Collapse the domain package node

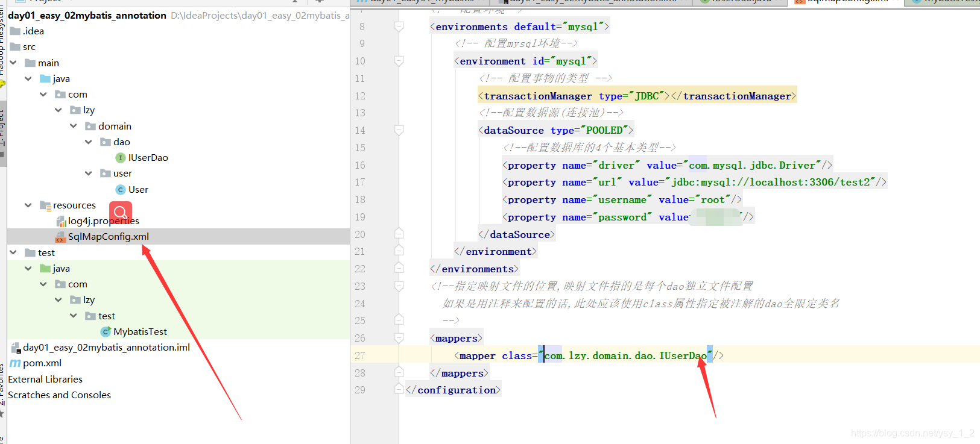tap(74, 126)
